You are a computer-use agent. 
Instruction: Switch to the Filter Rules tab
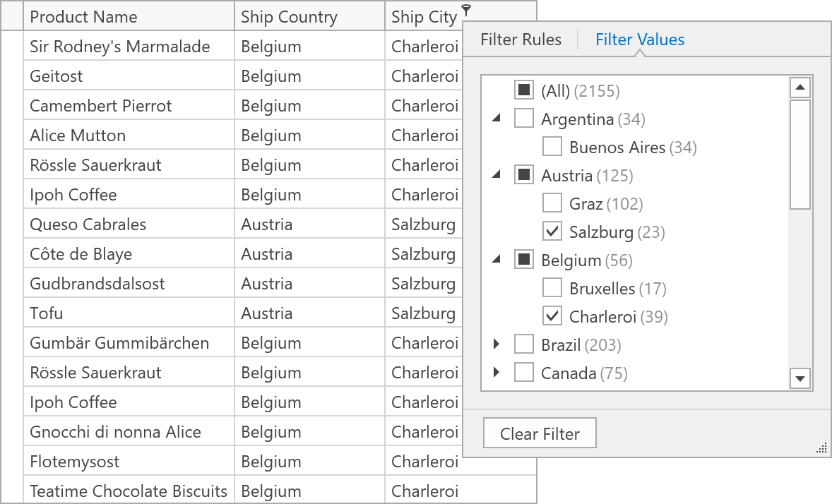pos(521,40)
